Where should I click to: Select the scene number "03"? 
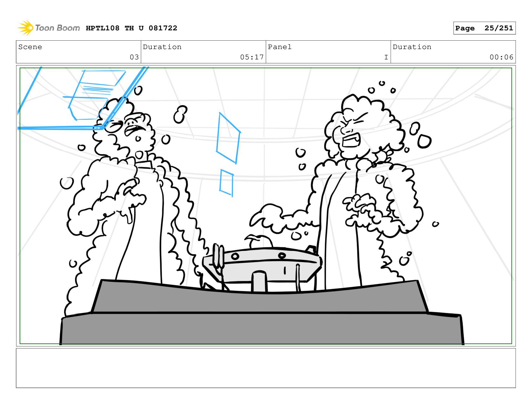click(x=134, y=57)
